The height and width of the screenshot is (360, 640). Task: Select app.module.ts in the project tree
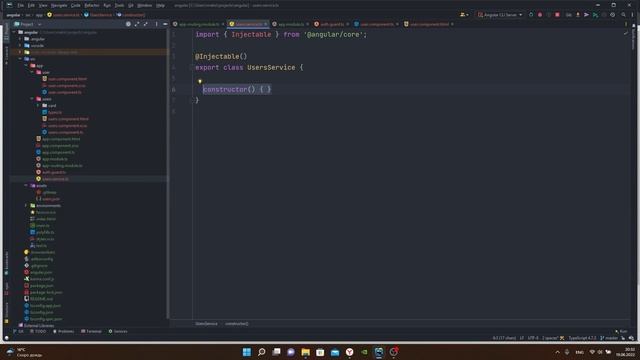[55, 159]
